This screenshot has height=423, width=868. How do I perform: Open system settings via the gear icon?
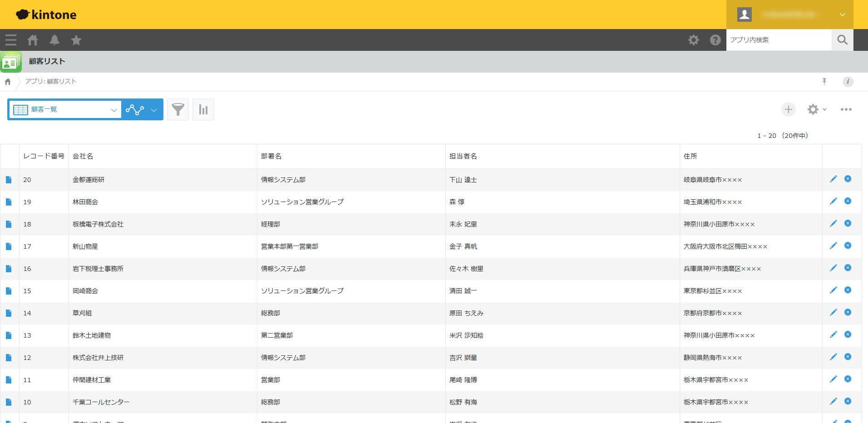(x=693, y=40)
